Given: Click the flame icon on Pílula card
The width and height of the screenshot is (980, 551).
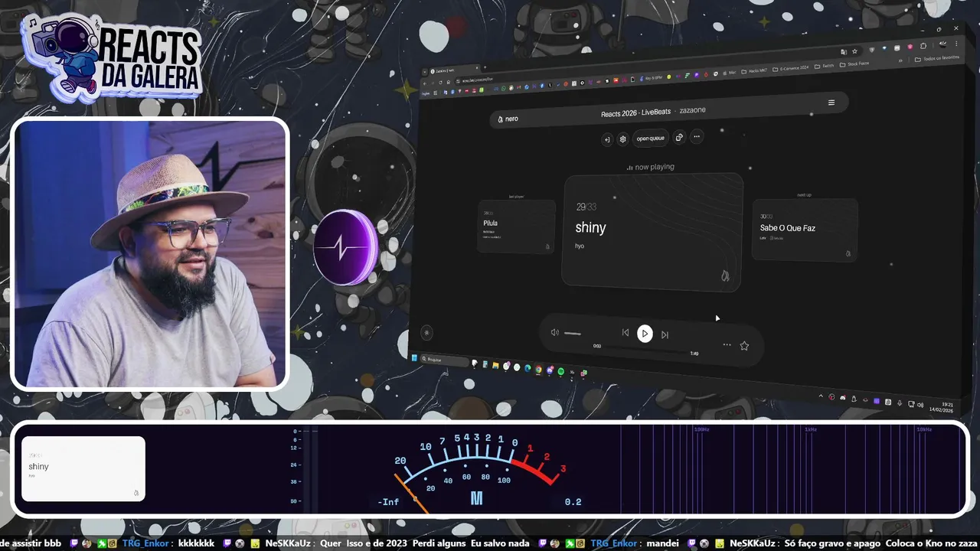Looking at the screenshot, I should click(x=547, y=246).
